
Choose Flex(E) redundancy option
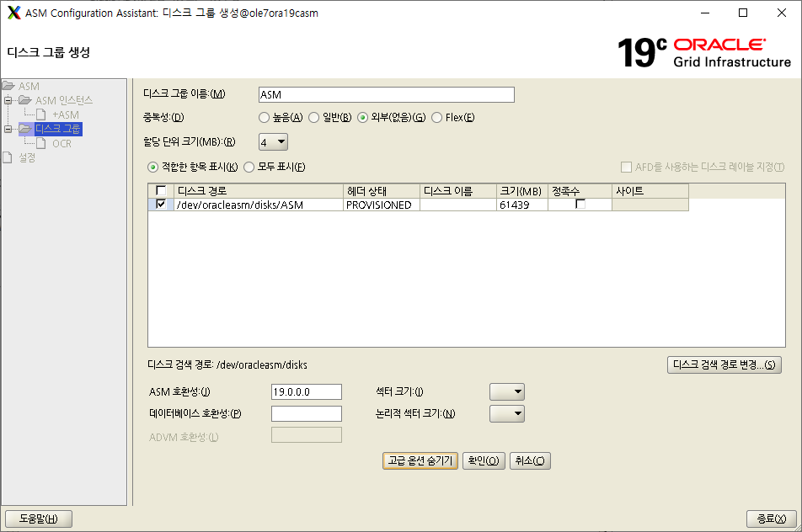pyautogui.click(x=436, y=118)
